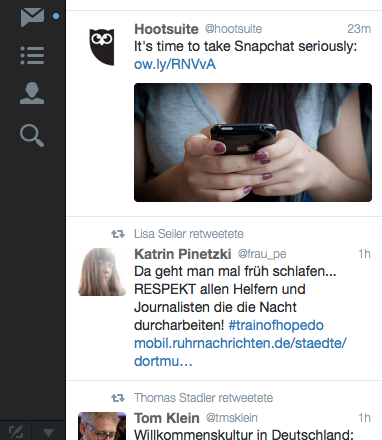382x440 pixels.
Task: Open the phone photo in Hootsuite tweet
Action: tap(253, 142)
